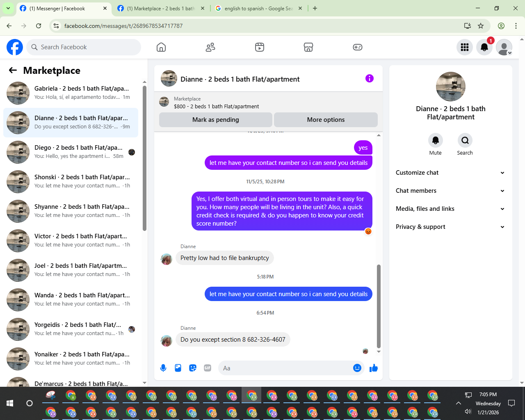
Task: Open the Windows Start button
Action: tap(10, 403)
